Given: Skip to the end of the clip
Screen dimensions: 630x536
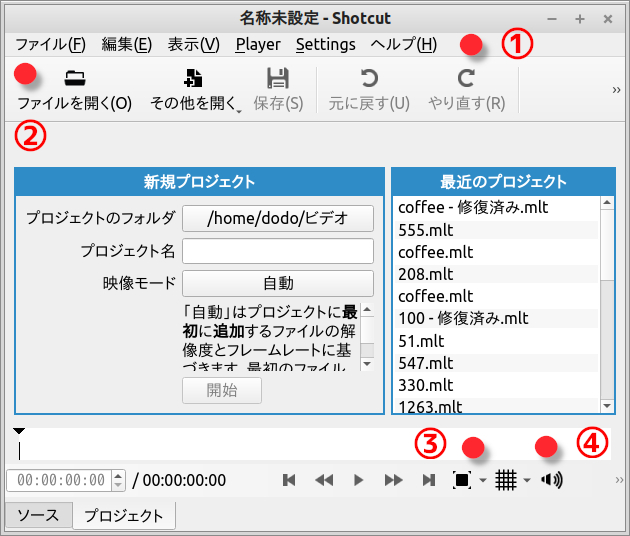Looking at the screenshot, I should click(428, 480).
